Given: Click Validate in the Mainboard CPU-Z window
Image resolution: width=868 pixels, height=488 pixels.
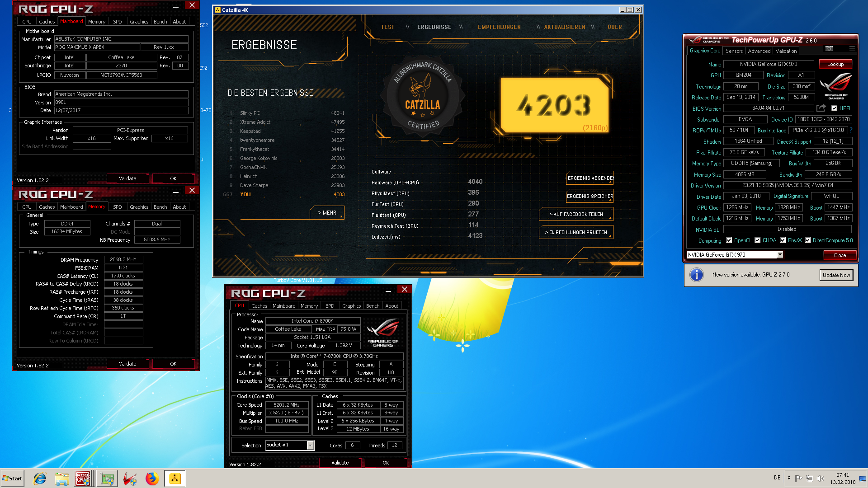Looking at the screenshot, I should (x=127, y=178).
